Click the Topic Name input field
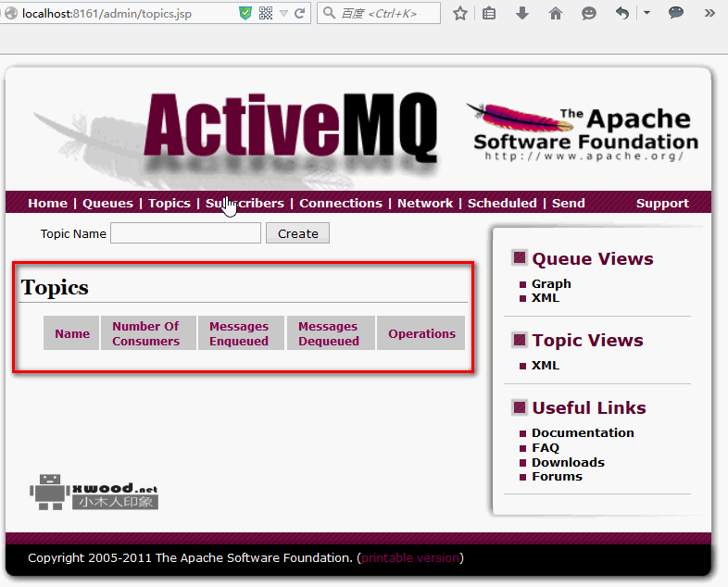Screen dimensions: 728x587 pyautogui.click(x=185, y=233)
